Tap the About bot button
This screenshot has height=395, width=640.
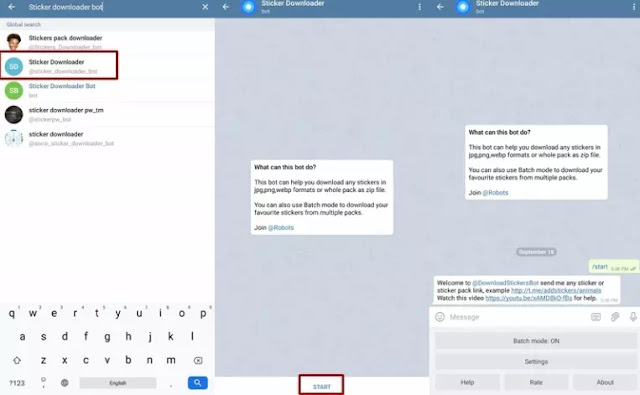click(x=605, y=382)
